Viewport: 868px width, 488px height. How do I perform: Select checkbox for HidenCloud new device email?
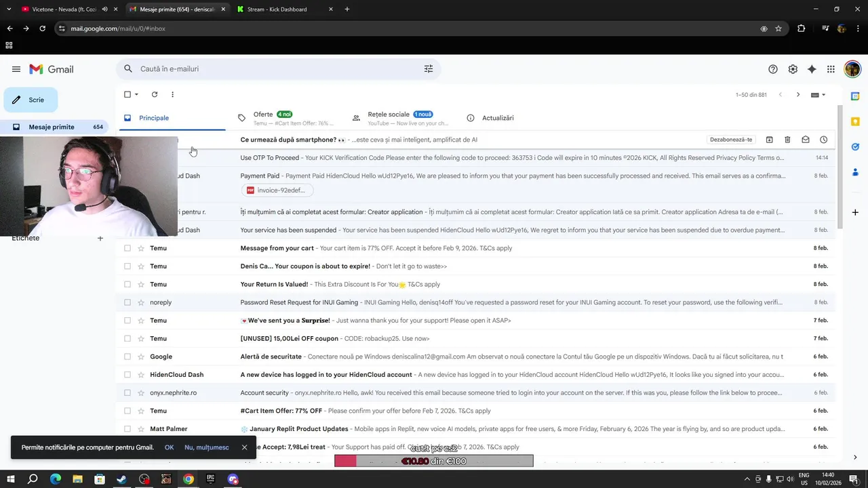pyautogui.click(x=127, y=375)
